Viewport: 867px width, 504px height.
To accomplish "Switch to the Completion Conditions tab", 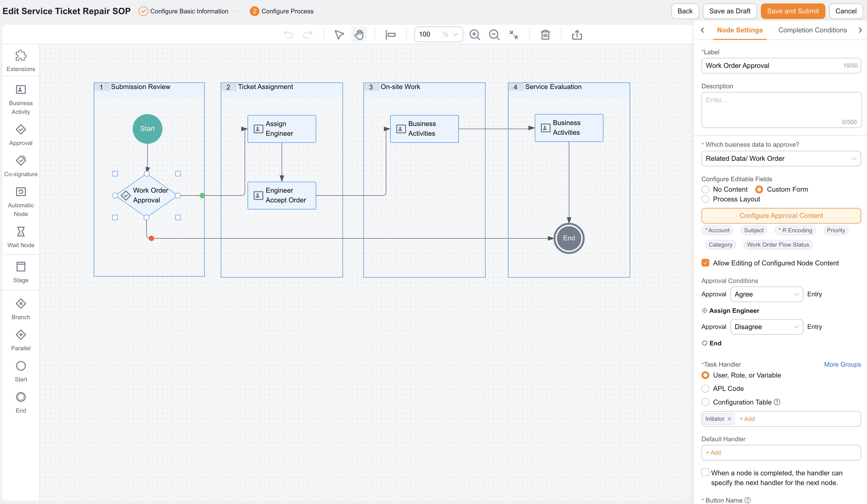I will click(812, 30).
